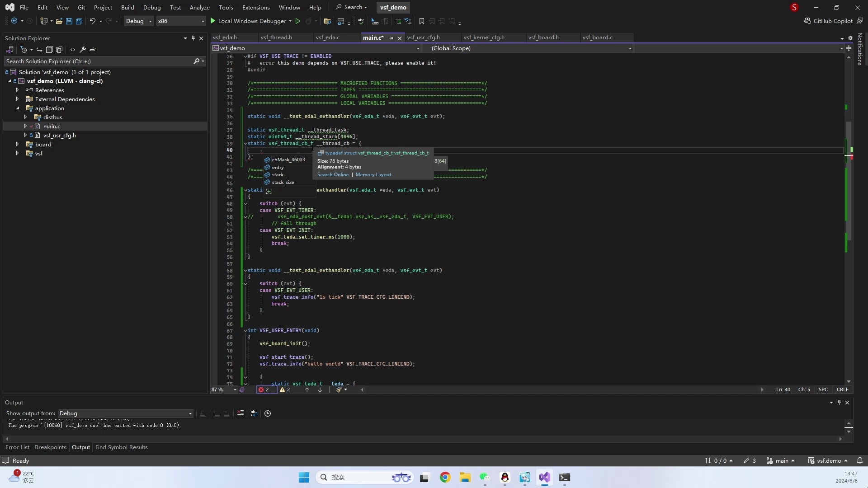Toggle the vsf_usr_cfg.h file node
Viewport: 868px width, 488px height.
(x=26, y=135)
